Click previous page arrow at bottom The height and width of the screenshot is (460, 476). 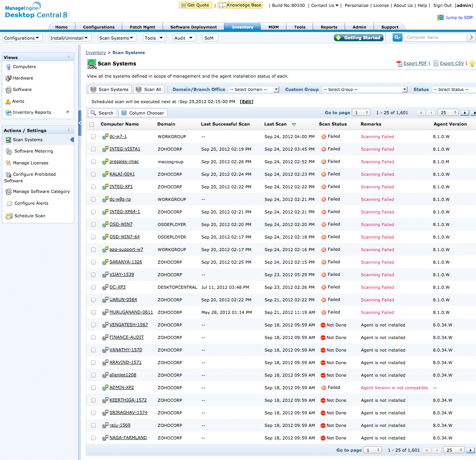pyautogui.click(x=438, y=450)
